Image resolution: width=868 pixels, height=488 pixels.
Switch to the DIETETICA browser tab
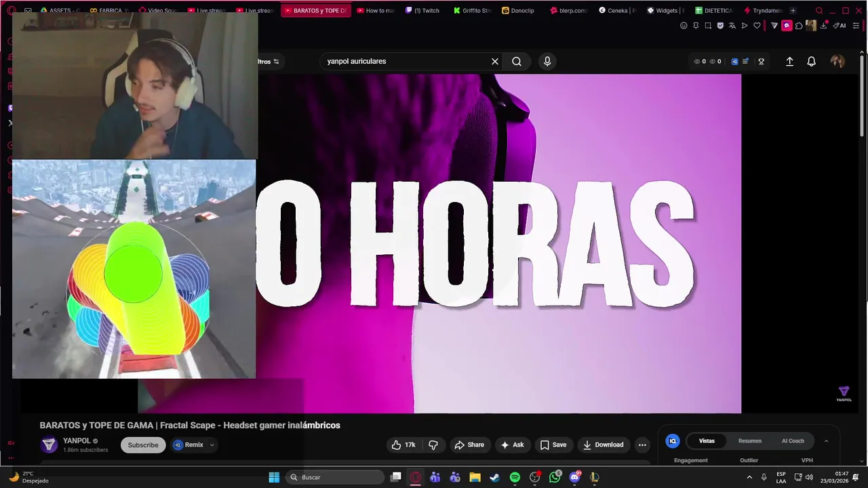[714, 10]
